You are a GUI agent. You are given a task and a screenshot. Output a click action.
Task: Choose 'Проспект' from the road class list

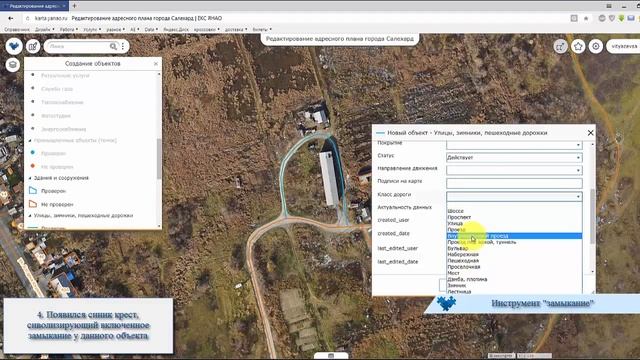point(459,217)
